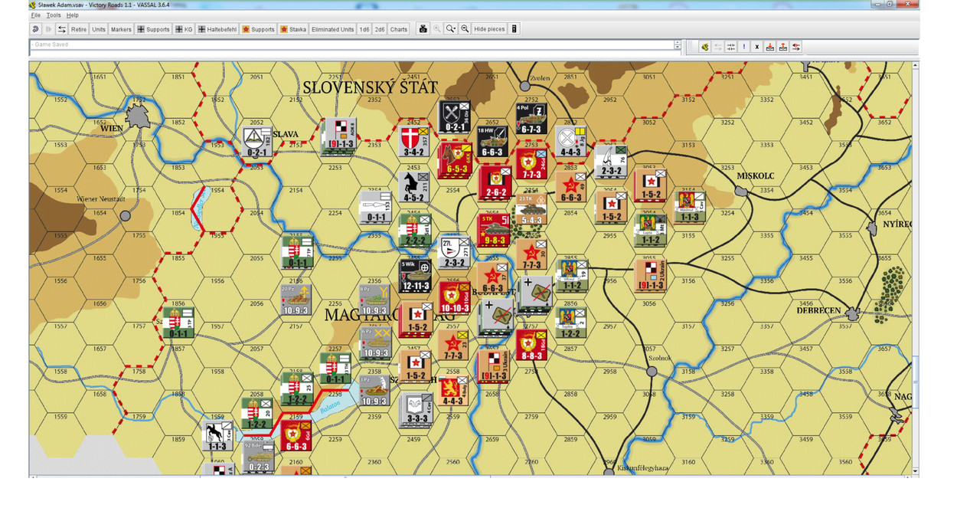Click the black X icon in server toolbar

(x=757, y=47)
